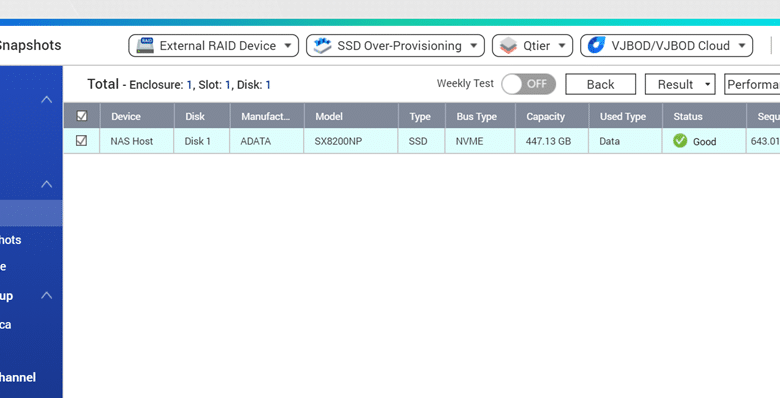This screenshot has height=398, width=780.
Task: Collapse the second sidebar section chevron
Action: coord(46,184)
